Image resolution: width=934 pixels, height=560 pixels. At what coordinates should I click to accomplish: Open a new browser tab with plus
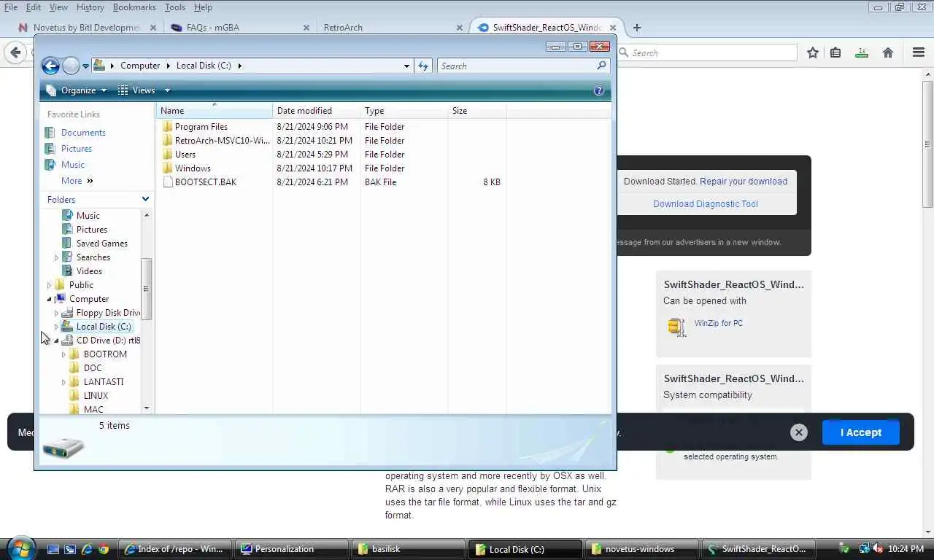(x=637, y=28)
